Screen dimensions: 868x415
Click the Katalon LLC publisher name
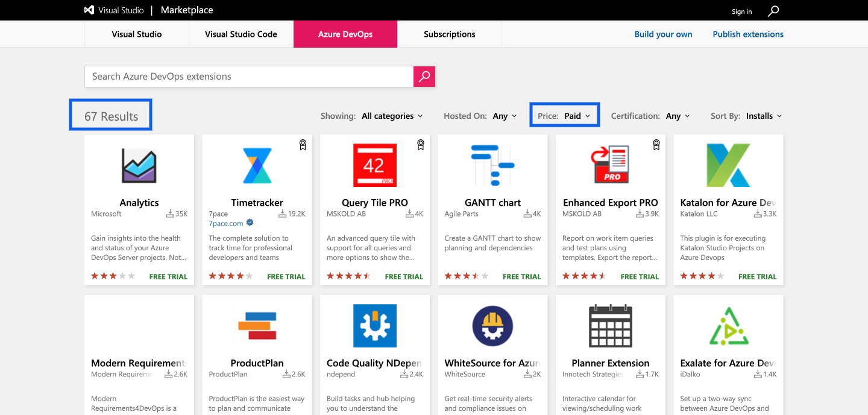click(699, 214)
